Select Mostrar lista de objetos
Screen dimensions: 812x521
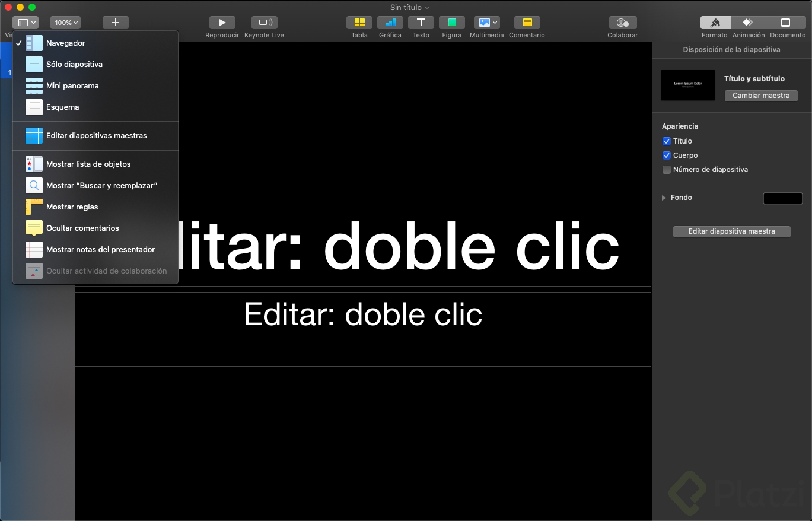[95, 164]
